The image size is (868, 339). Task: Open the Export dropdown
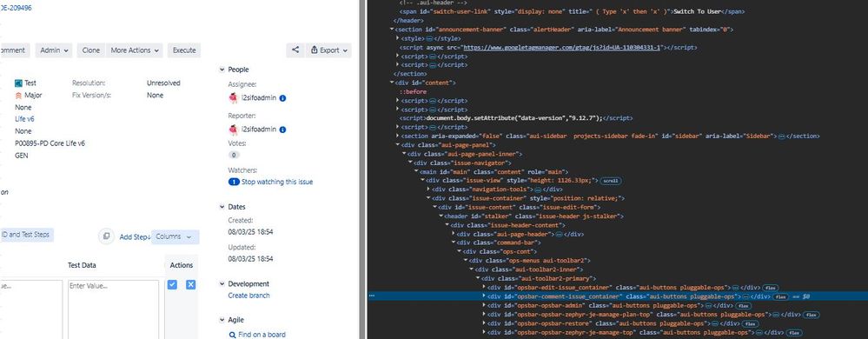tap(328, 50)
